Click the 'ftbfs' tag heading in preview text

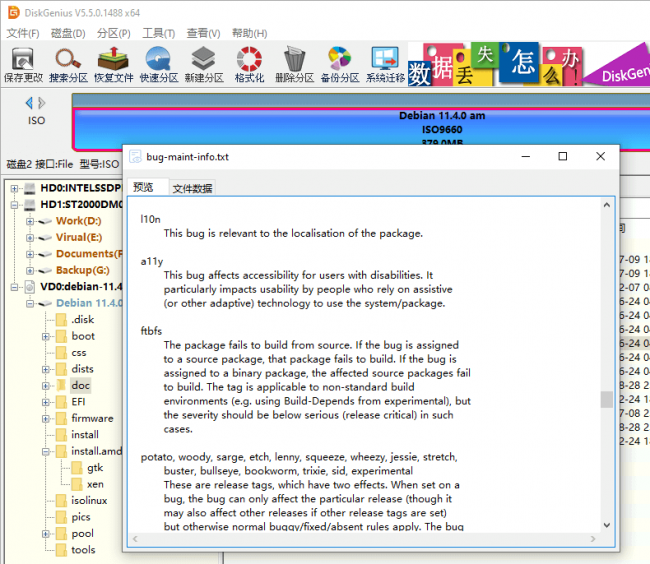pyautogui.click(x=151, y=331)
